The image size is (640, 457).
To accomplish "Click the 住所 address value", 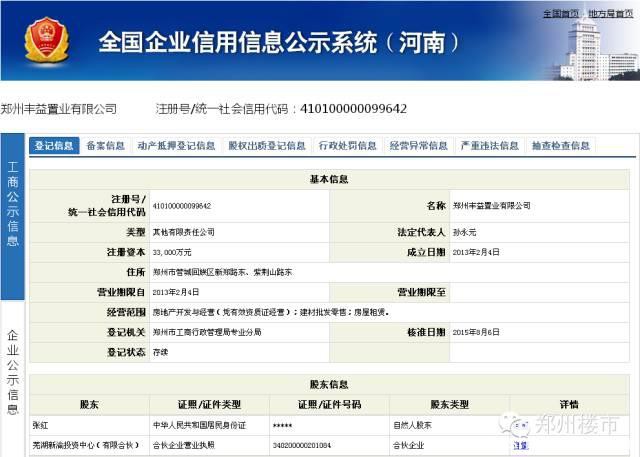I will [x=222, y=272].
